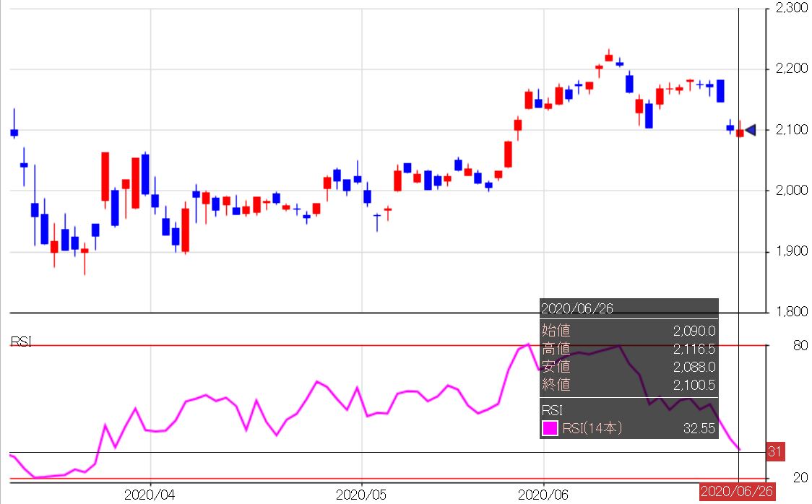Click the 終値 value 2,100.5
The width and height of the screenshot is (812, 504).
tap(694, 385)
